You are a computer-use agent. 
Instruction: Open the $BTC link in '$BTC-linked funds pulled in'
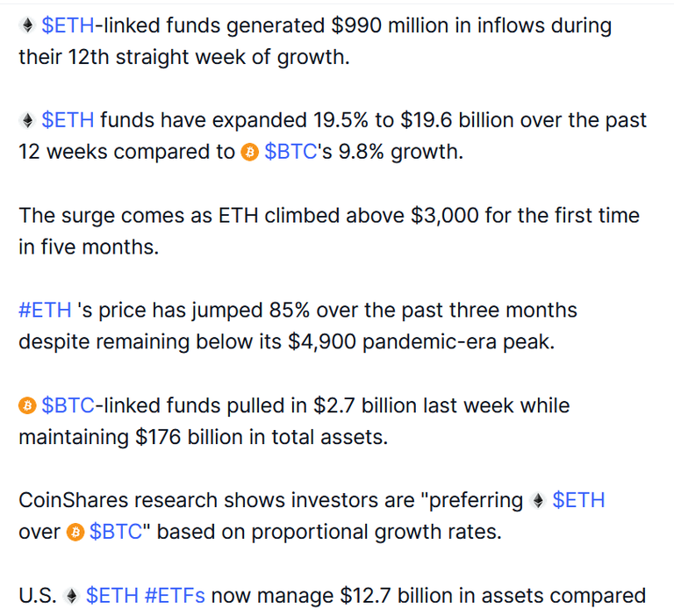coord(68,405)
